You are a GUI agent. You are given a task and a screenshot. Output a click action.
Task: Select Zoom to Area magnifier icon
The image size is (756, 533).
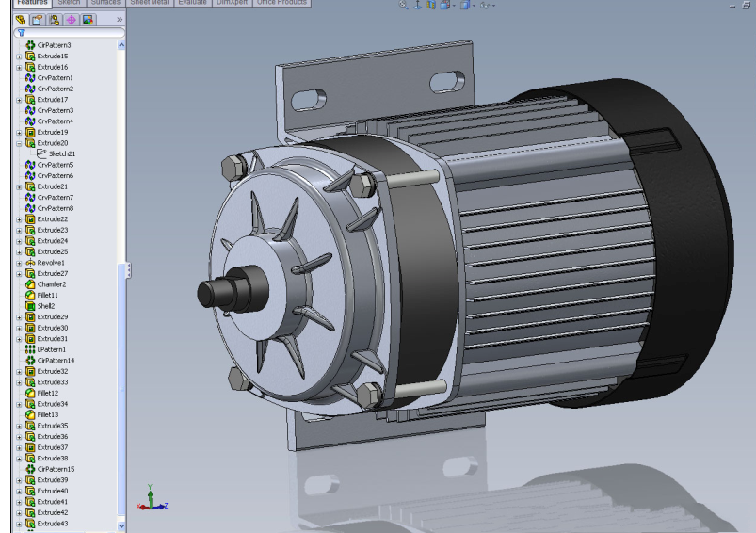click(404, 5)
